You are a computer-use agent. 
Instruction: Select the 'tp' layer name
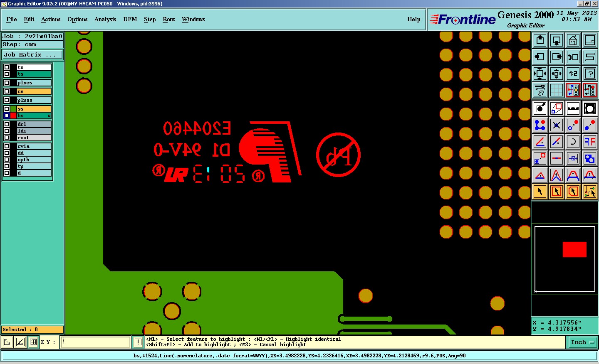34,166
